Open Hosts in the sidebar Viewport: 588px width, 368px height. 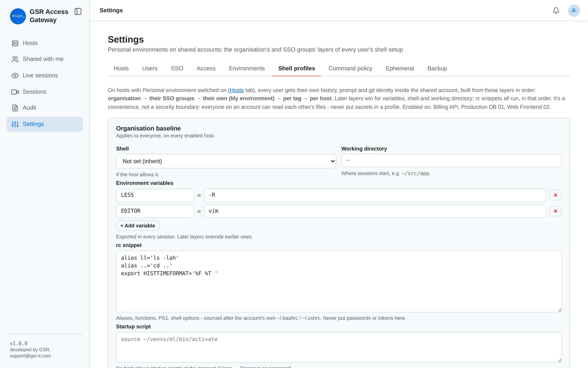click(x=45, y=43)
